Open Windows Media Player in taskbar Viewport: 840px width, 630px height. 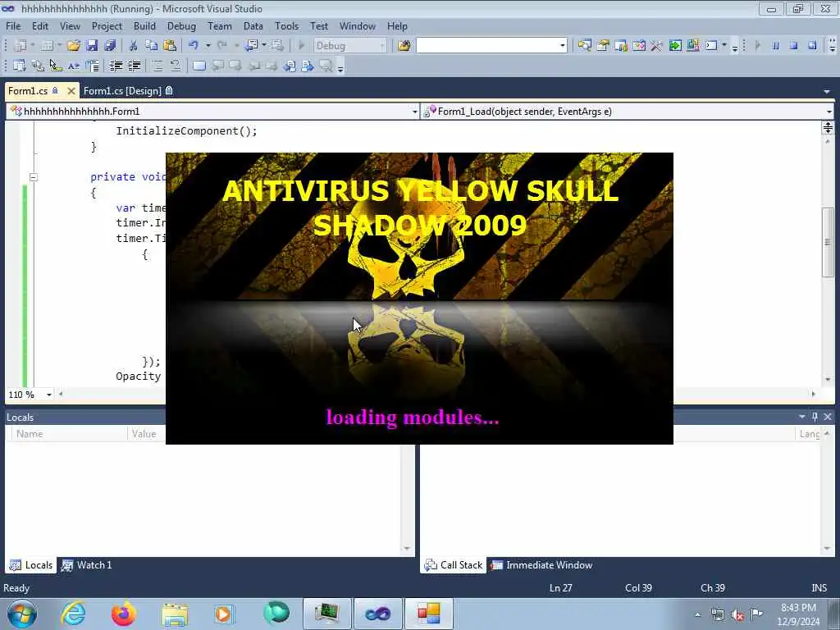point(223,614)
